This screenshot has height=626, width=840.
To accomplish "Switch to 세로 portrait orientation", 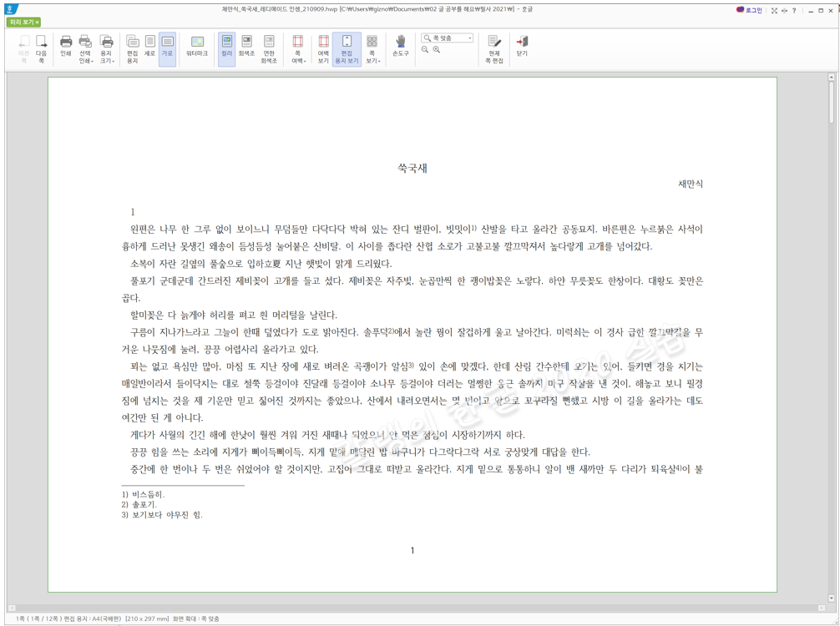I will (150, 46).
